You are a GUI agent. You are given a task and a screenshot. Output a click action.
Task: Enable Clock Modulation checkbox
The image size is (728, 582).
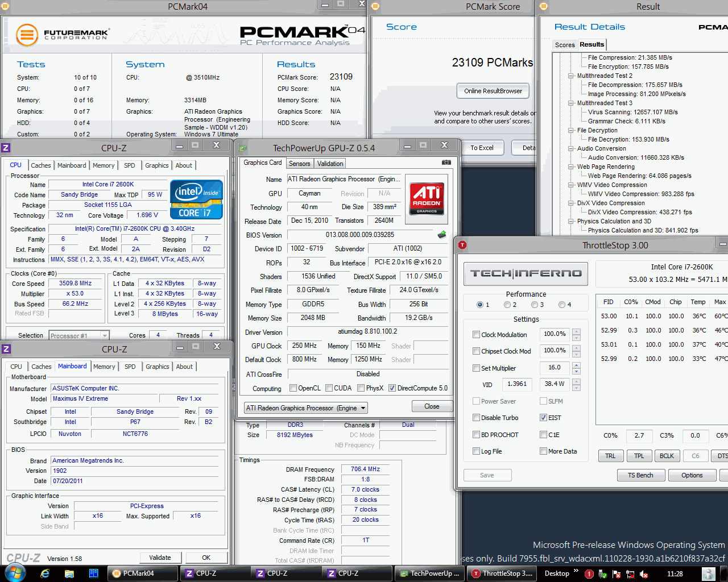click(476, 335)
